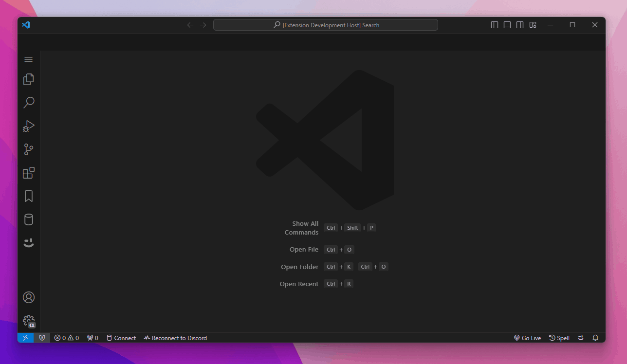Open the hamburger application menu
The height and width of the screenshot is (364, 627).
29,59
